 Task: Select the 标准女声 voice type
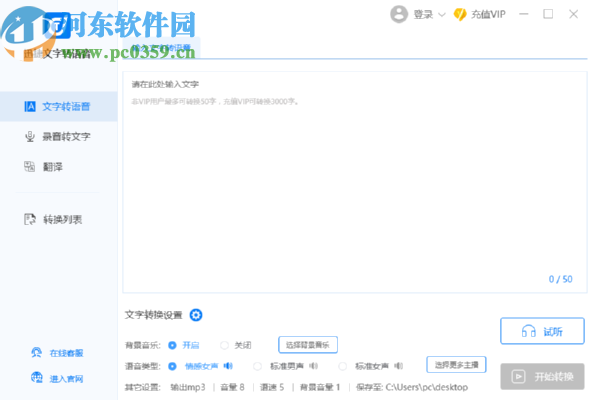343,366
